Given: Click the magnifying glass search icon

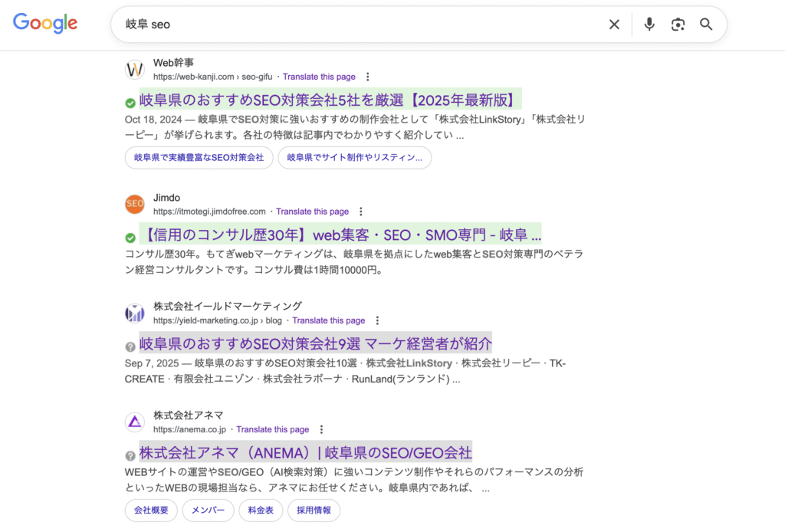Looking at the screenshot, I should pyautogui.click(x=706, y=24).
